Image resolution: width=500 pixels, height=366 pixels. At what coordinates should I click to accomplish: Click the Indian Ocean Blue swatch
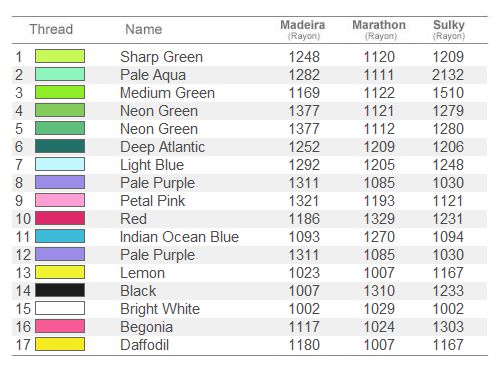[60, 236]
